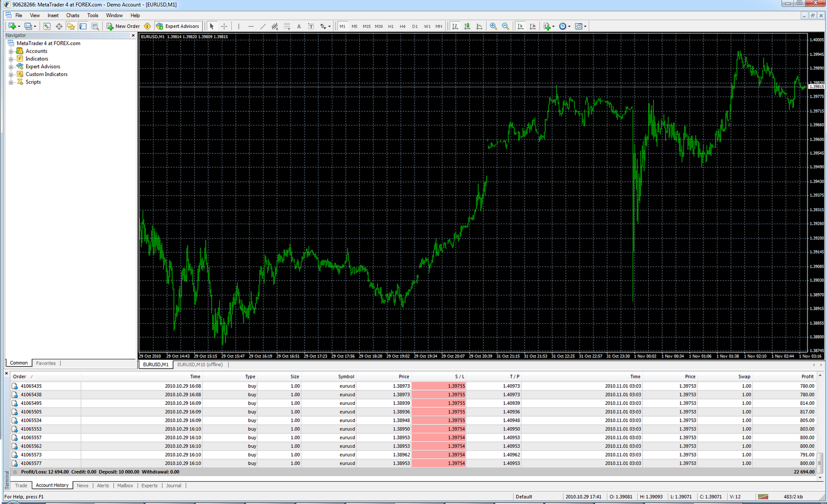This screenshot has width=827, height=504.
Task: Switch chart to M15 timeframe
Action: [366, 26]
